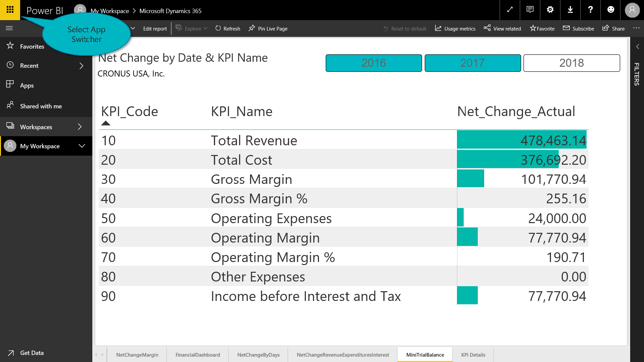This screenshot has height=362, width=644.
Task: Toggle the 2017 year slicer
Action: [472, 63]
